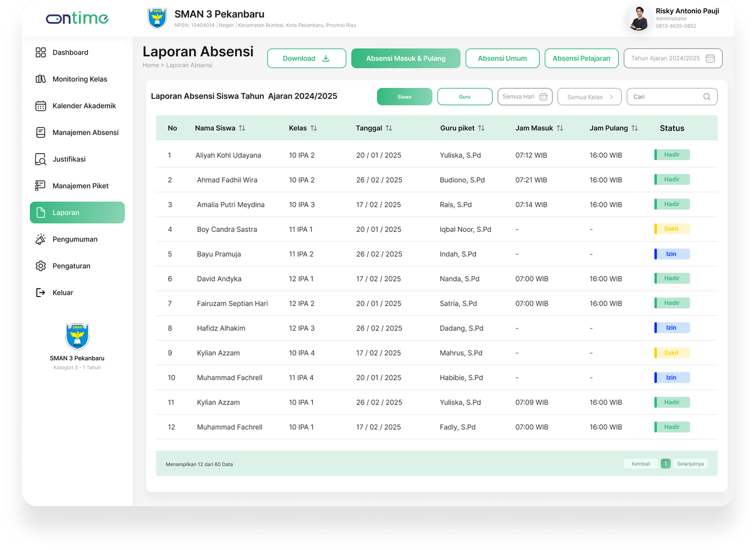The width and height of the screenshot is (756, 550).
Task: Select pagination page number 1
Action: coord(666,464)
